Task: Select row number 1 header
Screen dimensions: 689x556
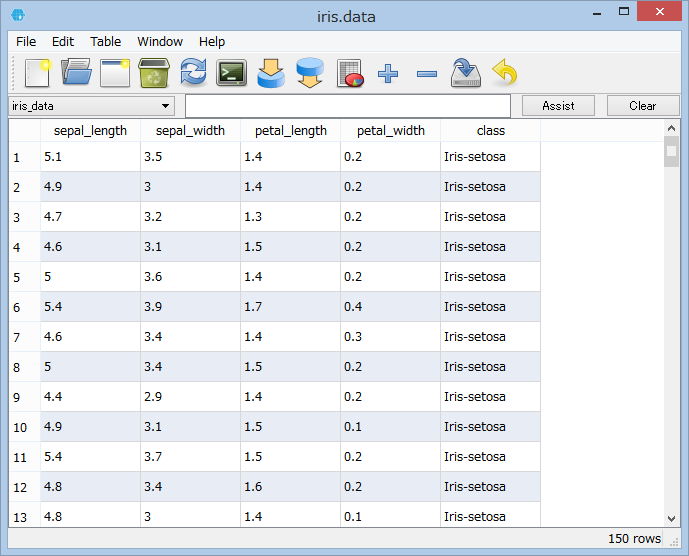Action: tap(25, 157)
